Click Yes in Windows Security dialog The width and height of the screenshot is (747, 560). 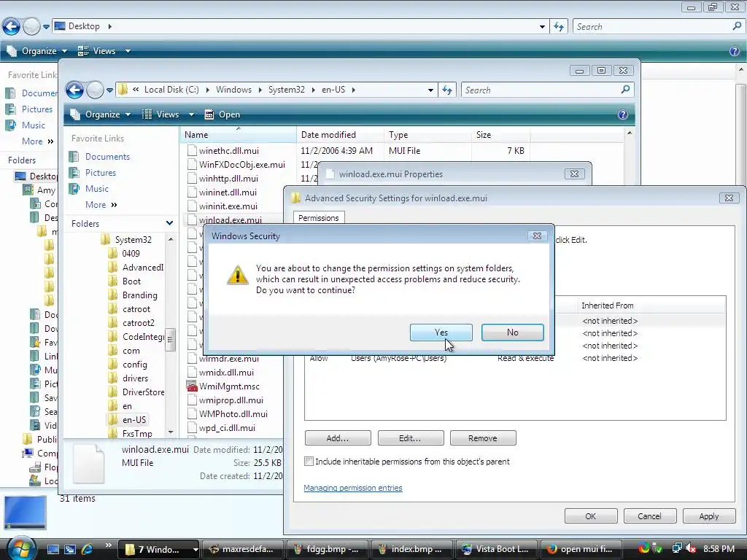(x=441, y=332)
